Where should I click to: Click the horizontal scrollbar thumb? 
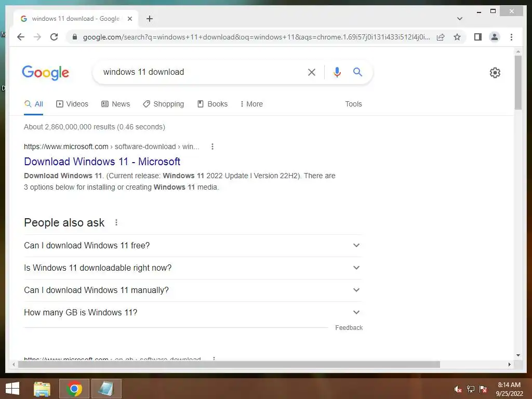point(229,364)
